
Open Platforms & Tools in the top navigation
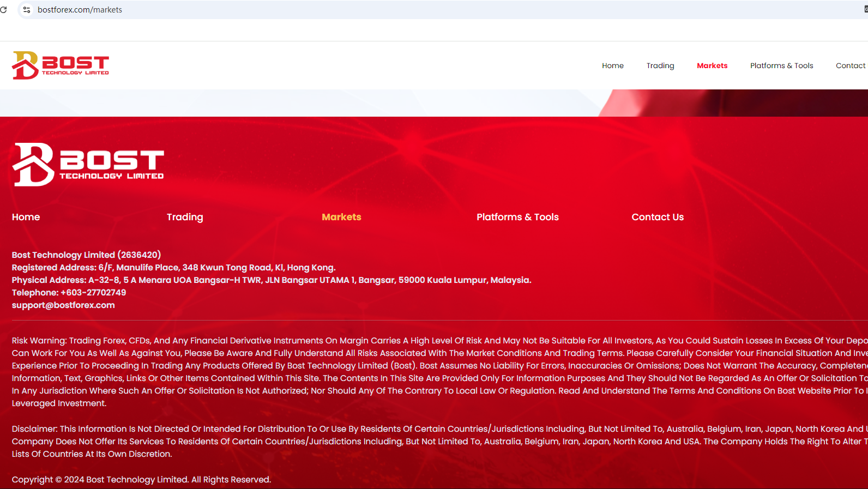pyautogui.click(x=782, y=65)
